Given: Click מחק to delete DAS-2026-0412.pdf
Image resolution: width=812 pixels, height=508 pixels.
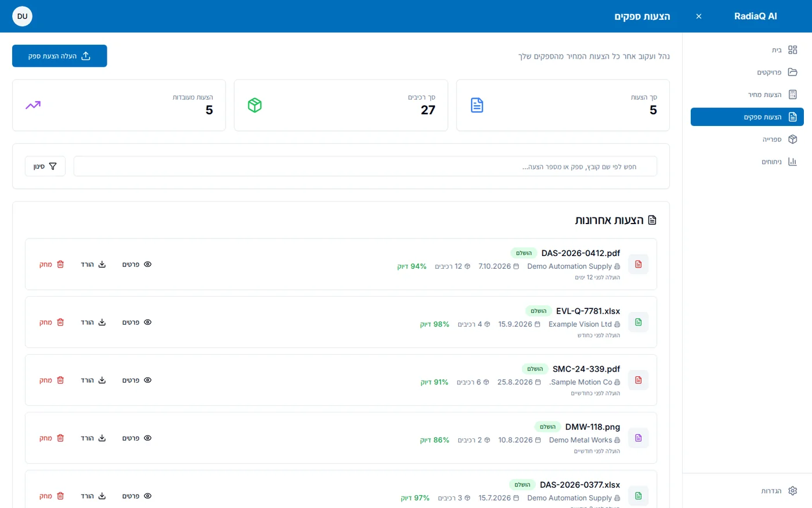Looking at the screenshot, I should tap(52, 264).
